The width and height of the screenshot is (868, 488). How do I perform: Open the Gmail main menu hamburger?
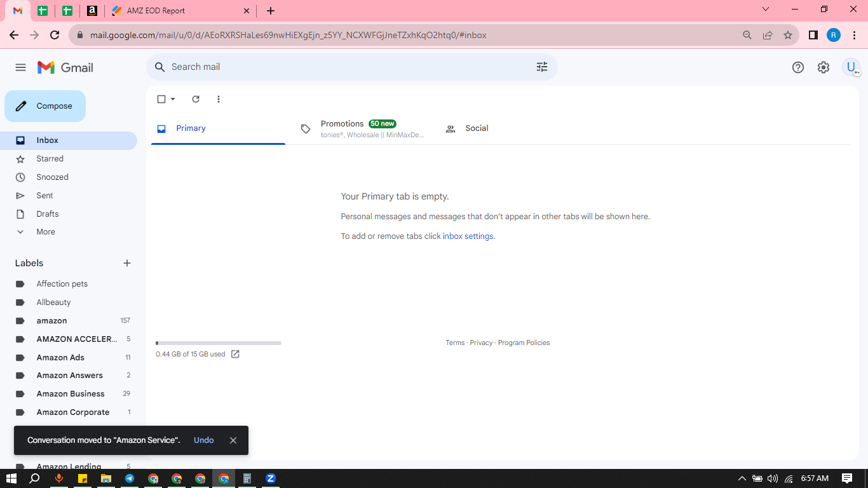pos(20,67)
